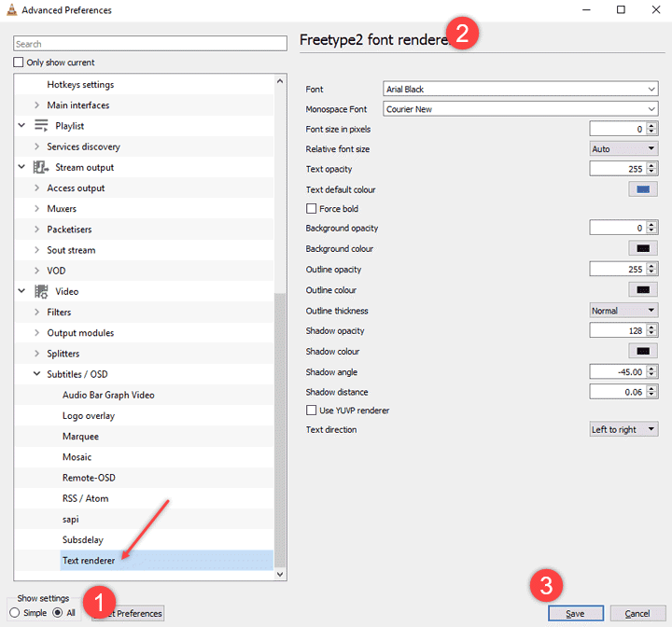
Task: Click the Video category icon
Action: [41, 291]
